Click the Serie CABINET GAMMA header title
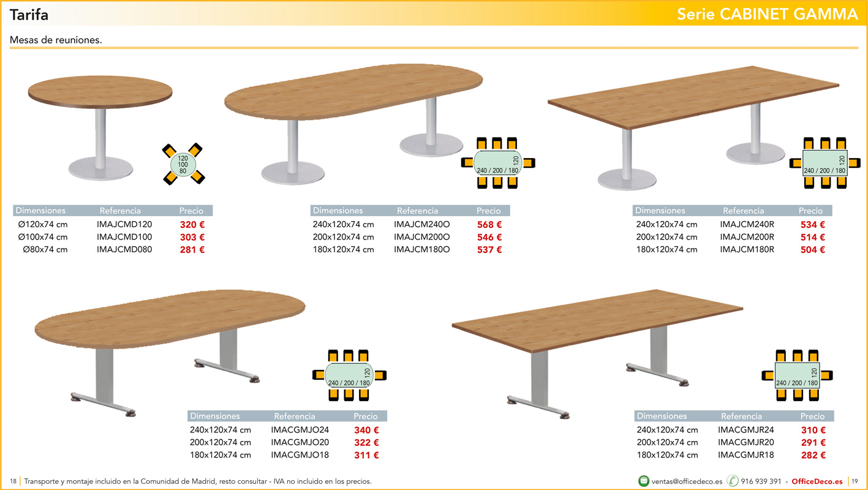 767,14
